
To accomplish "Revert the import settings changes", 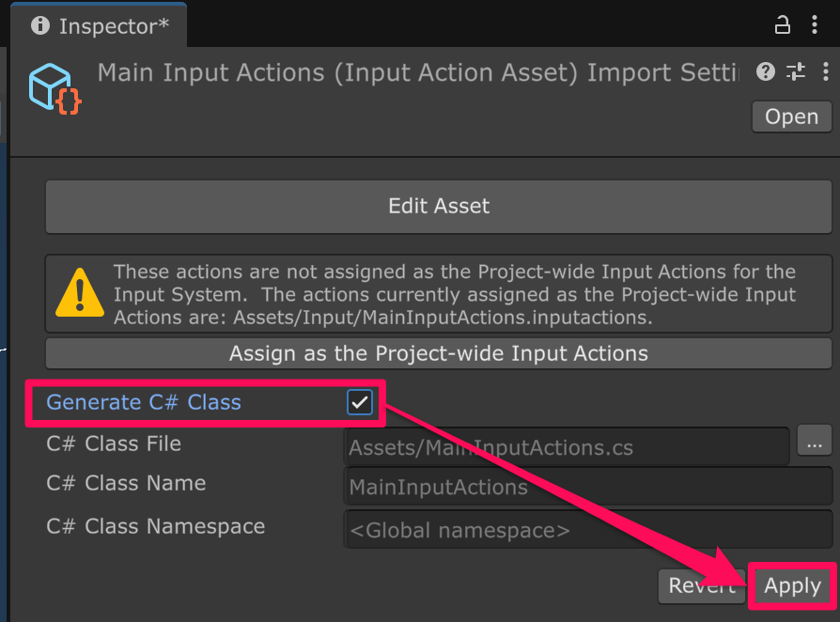I will [x=700, y=586].
